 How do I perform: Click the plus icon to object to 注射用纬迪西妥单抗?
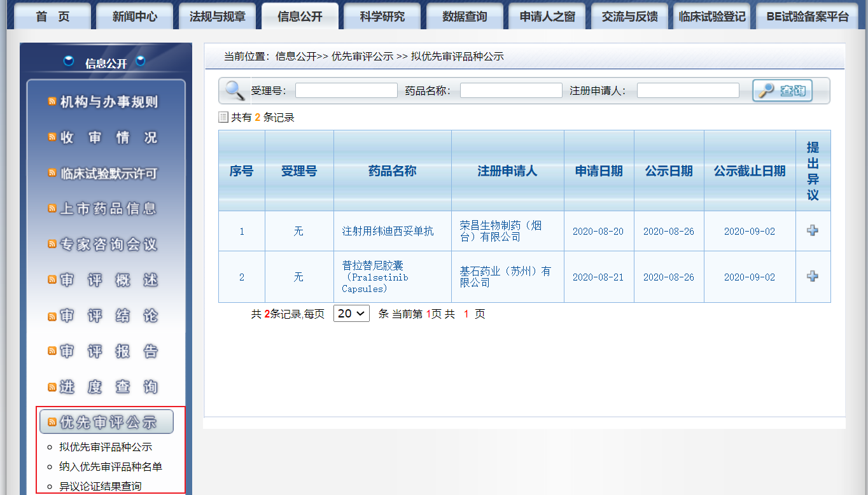point(813,231)
